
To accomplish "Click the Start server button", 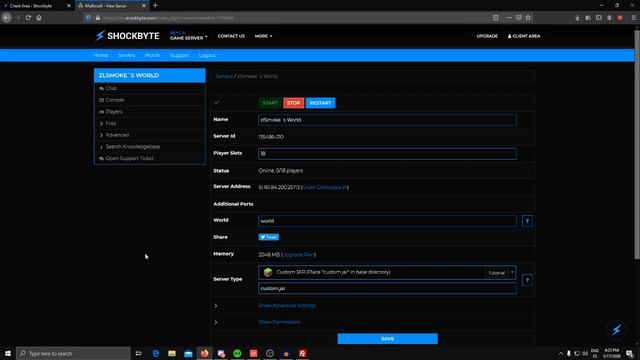I will pyautogui.click(x=270, y=103).
